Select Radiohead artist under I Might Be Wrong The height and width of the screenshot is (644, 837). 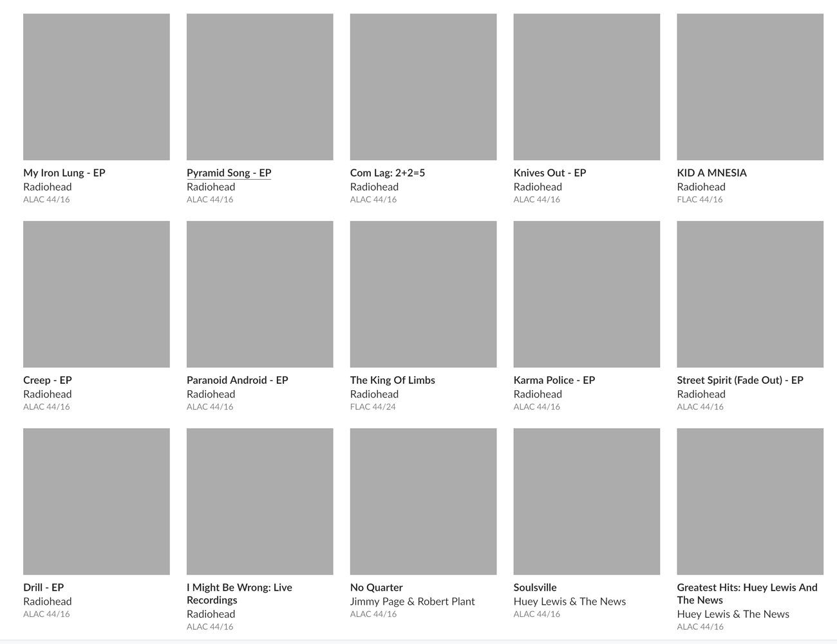tap(211, 614)
